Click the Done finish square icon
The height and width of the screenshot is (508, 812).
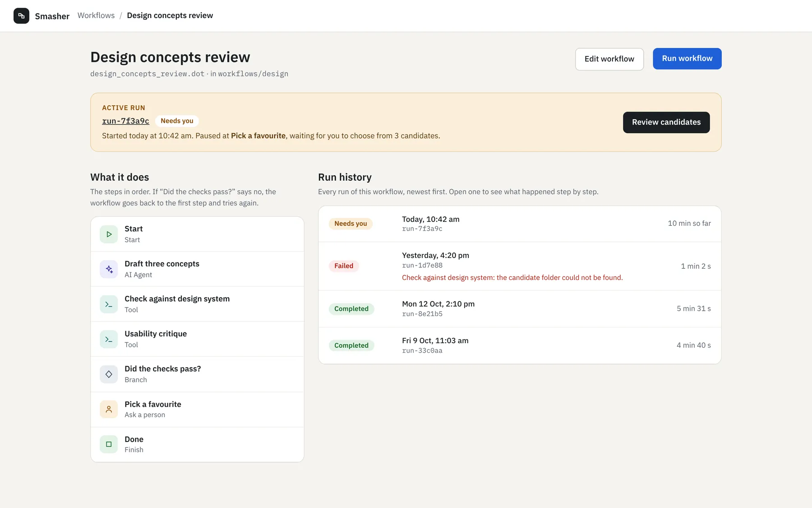(109, 444)
